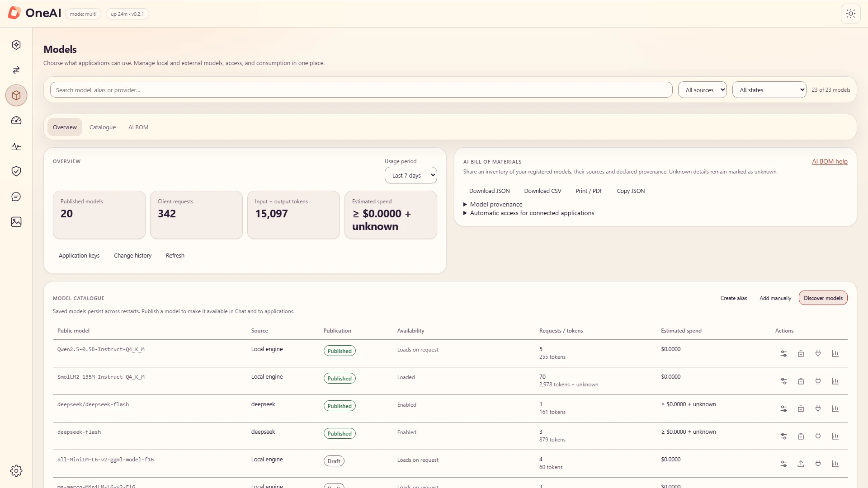Click the 'all-MiniLM-L6-v2-ggml-model-f16' model name
Screen dimensions: 868x488
(105, 460)
